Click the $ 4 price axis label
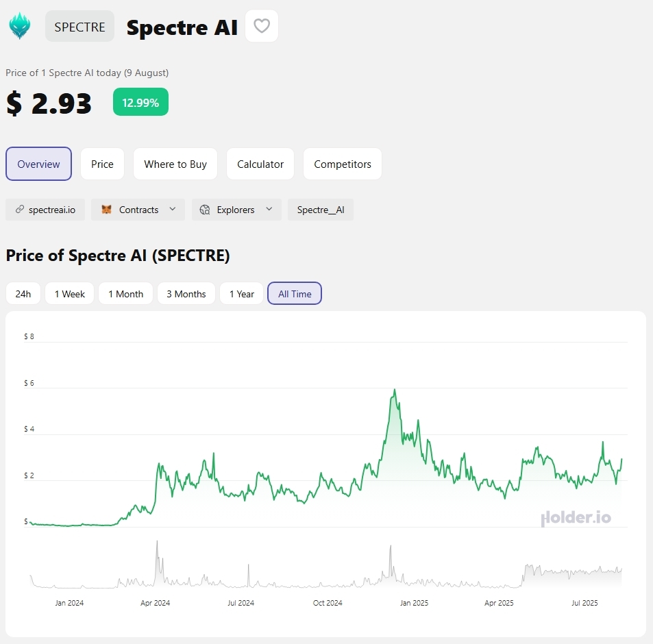This screenshot has height=644, width=653. click(x=29, y=429)
